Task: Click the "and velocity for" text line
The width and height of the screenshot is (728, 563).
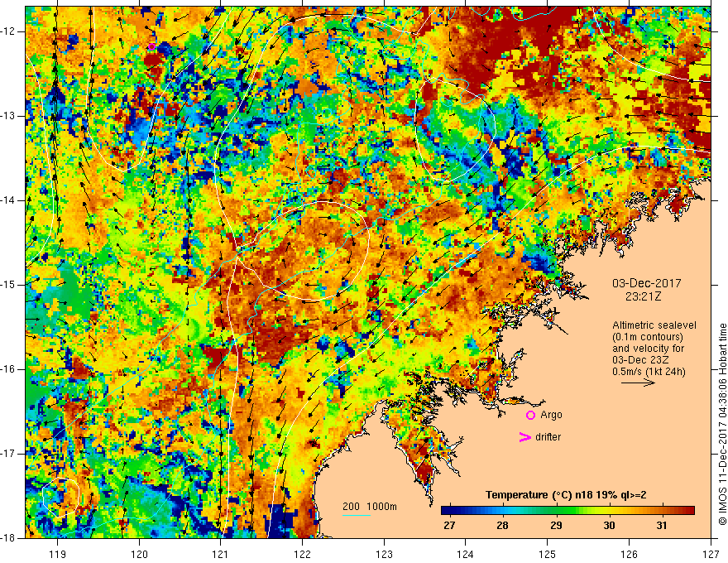Action: click(648, 349)
